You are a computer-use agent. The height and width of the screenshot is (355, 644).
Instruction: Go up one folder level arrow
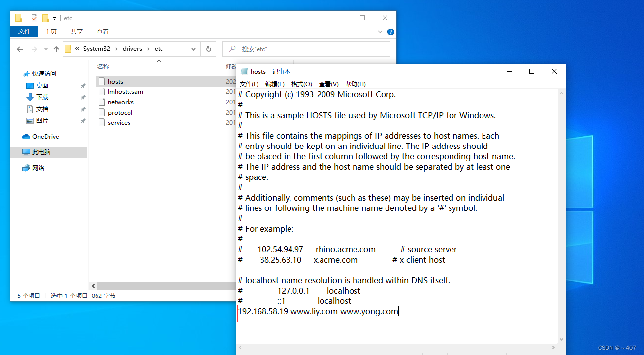pos(56,49)
